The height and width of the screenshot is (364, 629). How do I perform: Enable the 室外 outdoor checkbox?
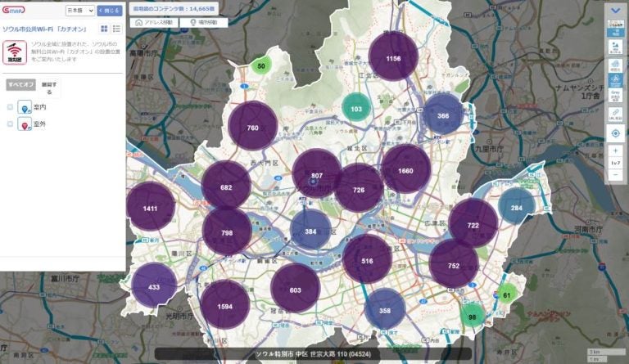click(10, 124)
